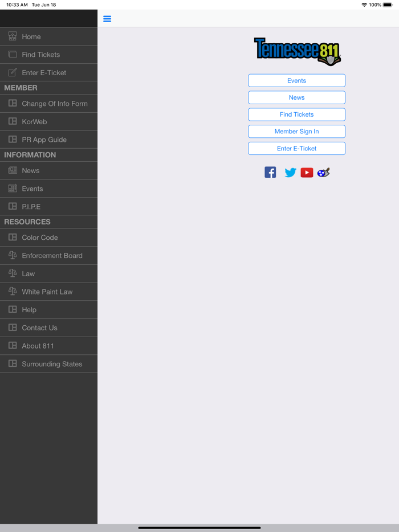
Task: Click the panel icon beside Surrounding States
Action: tap(13, 363)
